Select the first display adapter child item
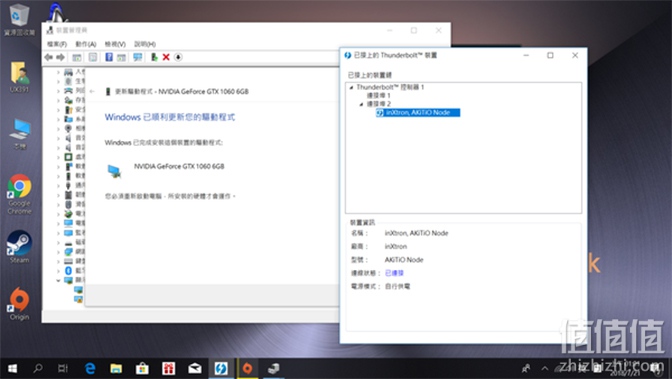The image size is (672, 379). point(78,290)
